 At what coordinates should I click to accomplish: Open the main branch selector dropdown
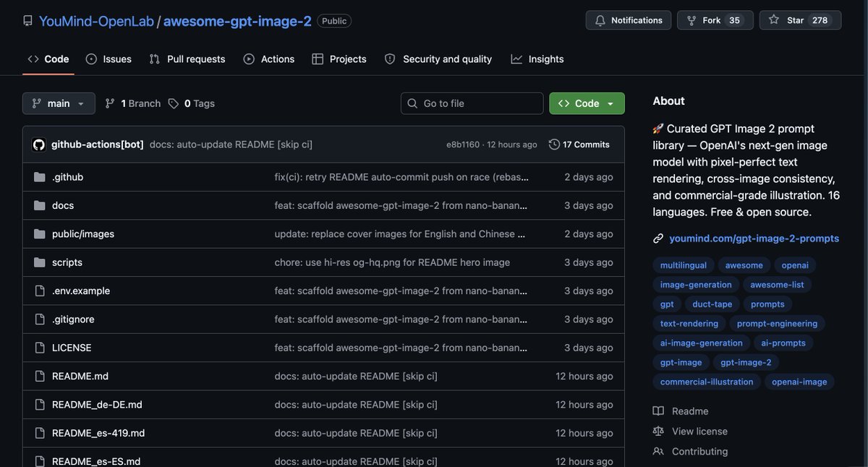click(59, 103)
